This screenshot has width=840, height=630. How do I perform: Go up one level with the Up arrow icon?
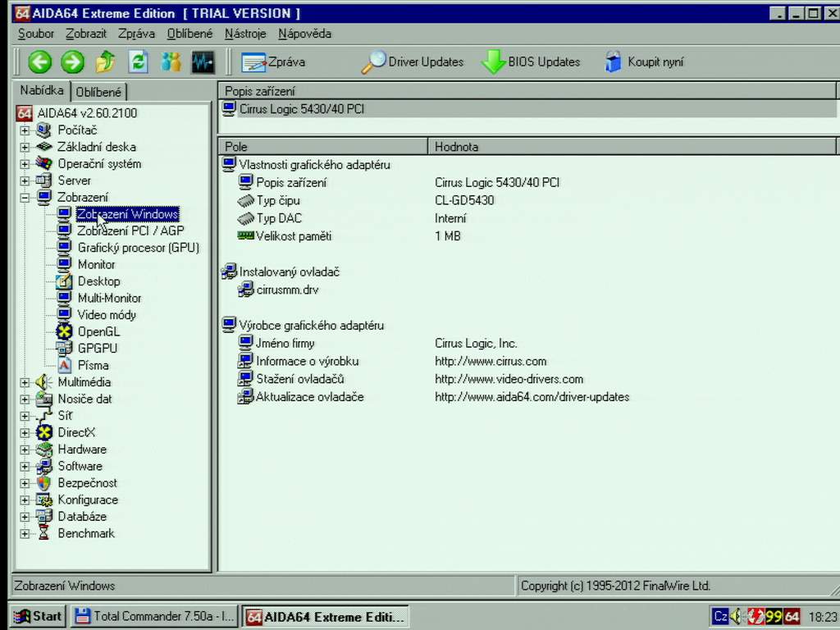(x=106, y=62)
